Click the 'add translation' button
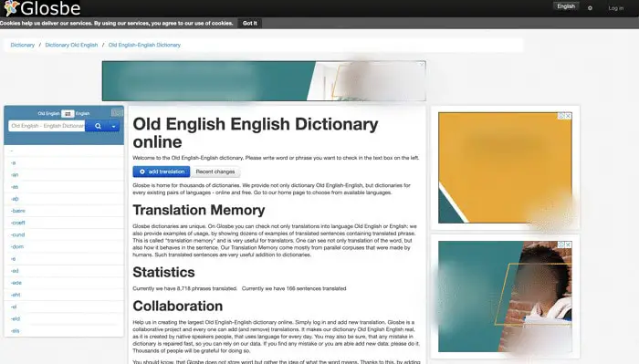The height and width of the screenshot is (364, 639). click(x=162, y=172)
